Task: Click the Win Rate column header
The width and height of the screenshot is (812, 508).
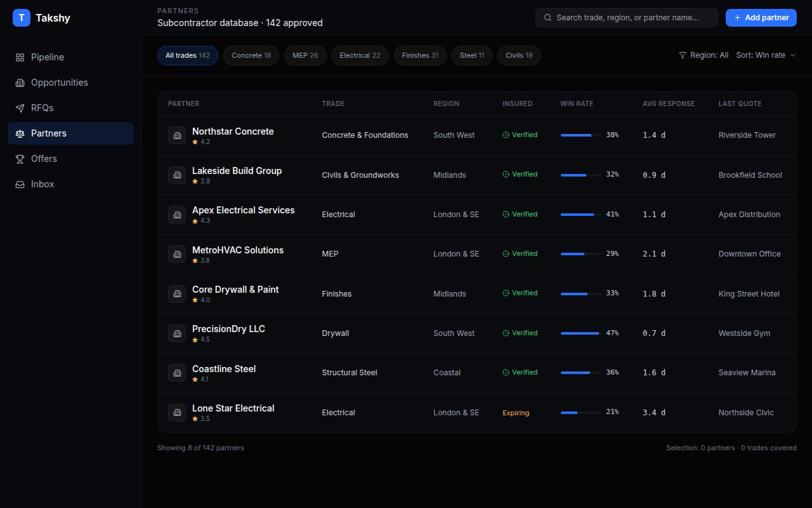Action: [577, 104]
